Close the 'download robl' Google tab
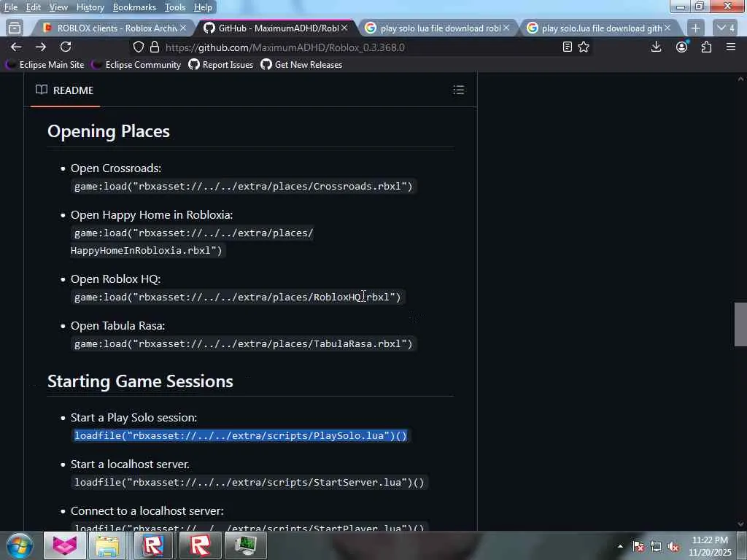The width and height of the screenshot is (747, 560). point(506,28)
